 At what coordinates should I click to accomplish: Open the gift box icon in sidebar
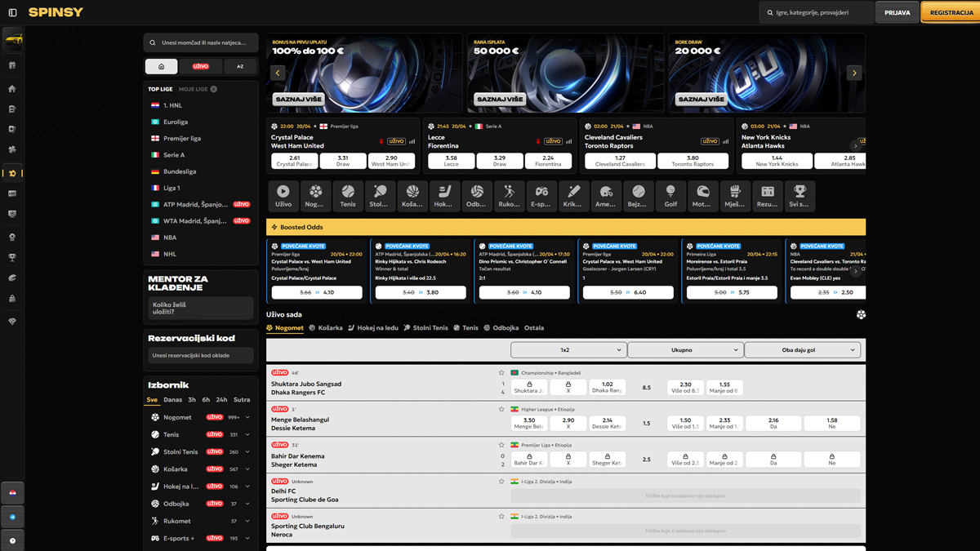point(12,65)
